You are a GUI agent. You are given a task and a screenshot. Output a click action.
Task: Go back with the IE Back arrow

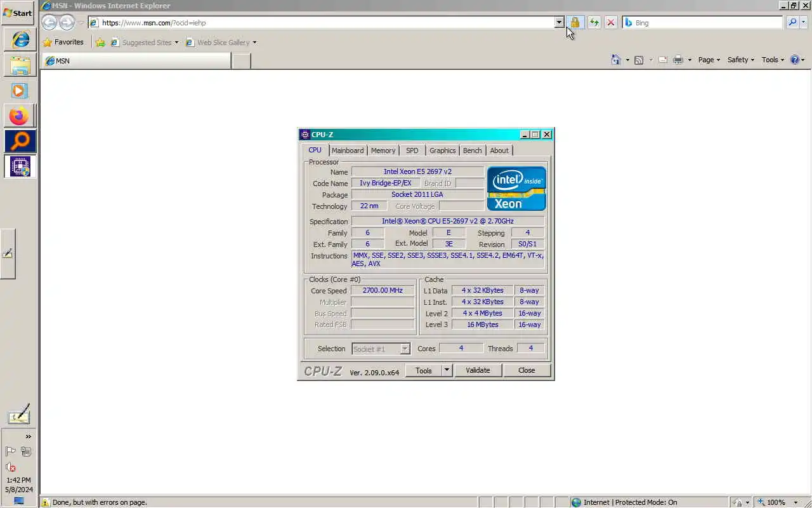pos(49,22)
